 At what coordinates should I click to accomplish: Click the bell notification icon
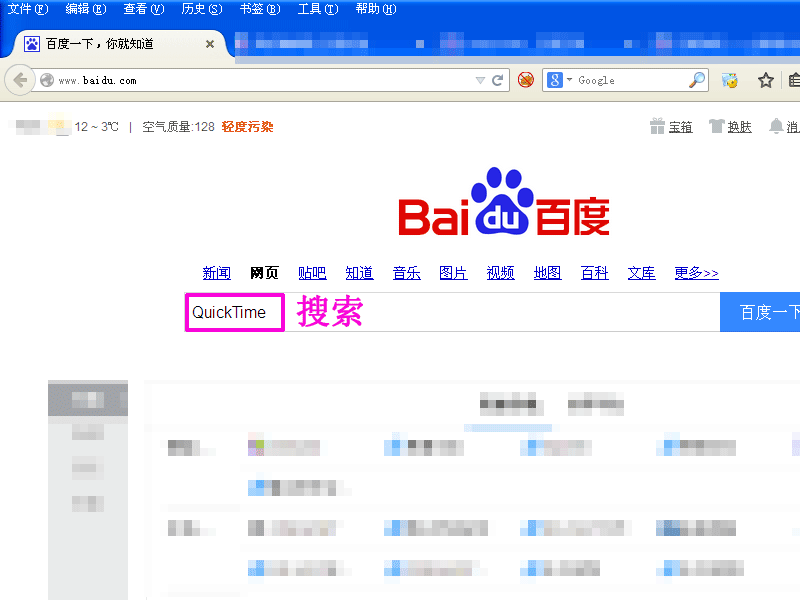point(776,126)
